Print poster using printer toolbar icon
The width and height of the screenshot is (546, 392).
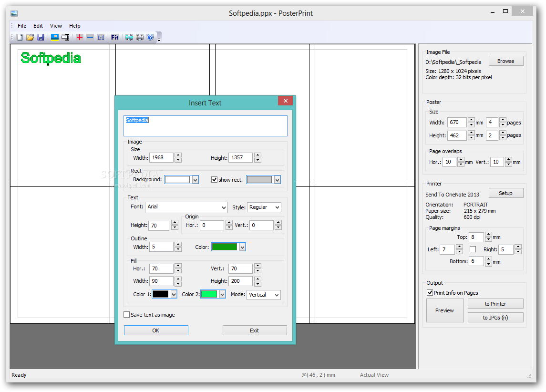(x=140, y=37)
